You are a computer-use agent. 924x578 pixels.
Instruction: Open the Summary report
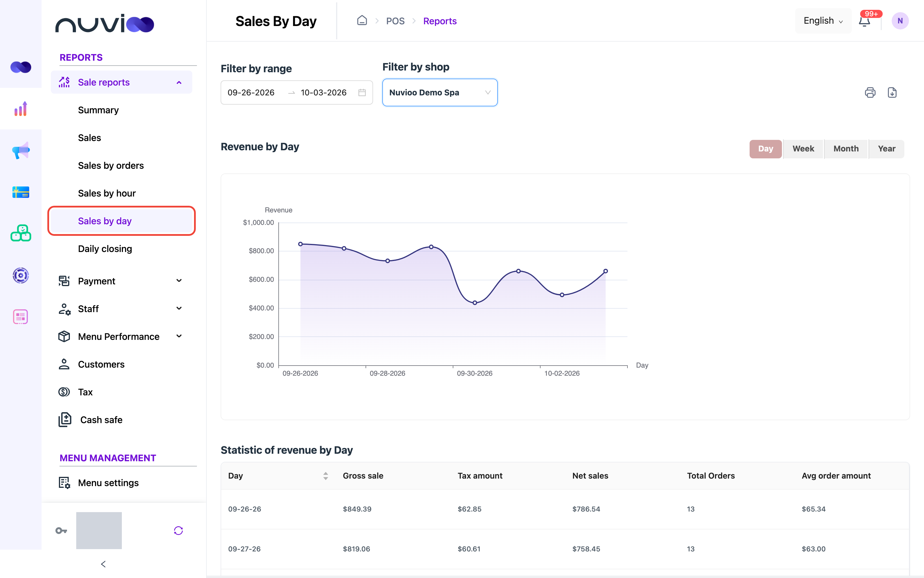pyautogui.click(x=98, y=110)
